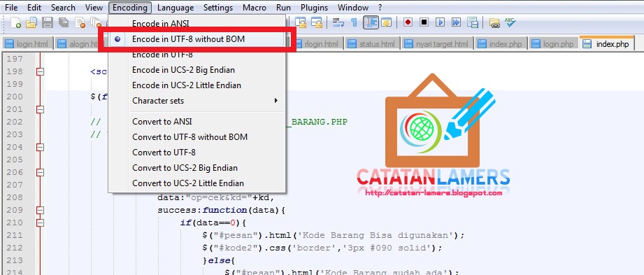This screenshot has height=275, width=644.
Task: Close the open Encoding menu via its title
Action: [x=130, y=8]
